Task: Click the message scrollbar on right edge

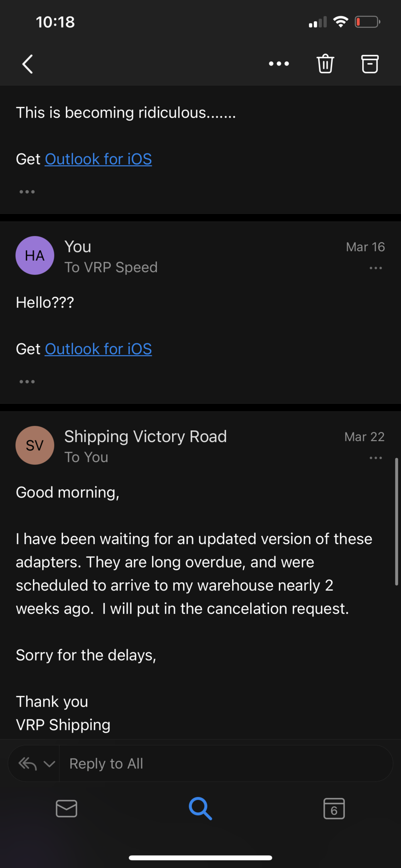Action: [x=396, y=521]
